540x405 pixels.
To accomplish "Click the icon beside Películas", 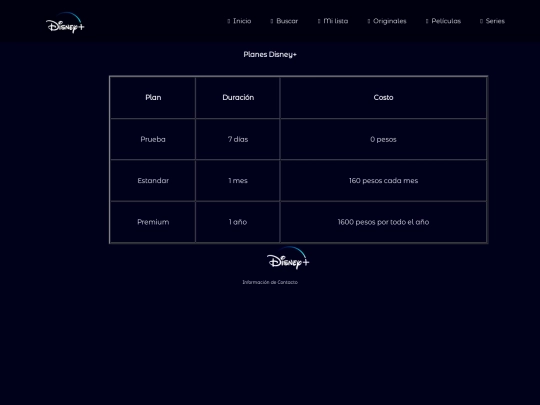I will pyautogui.click(x=427, y=21).
